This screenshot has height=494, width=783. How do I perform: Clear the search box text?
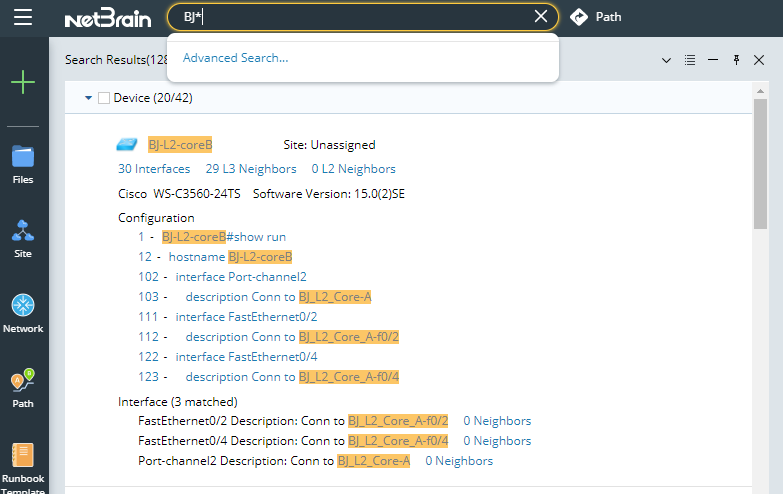pyautogui.click(x=541, y=16)
